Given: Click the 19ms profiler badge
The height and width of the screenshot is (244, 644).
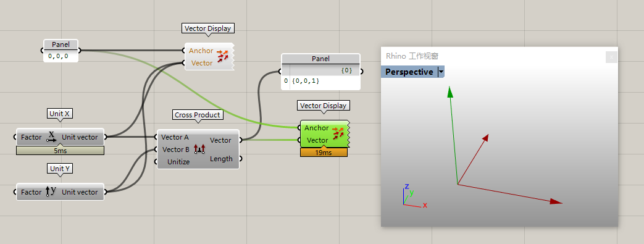Looking at the screenshot, I should pos(324,153).
